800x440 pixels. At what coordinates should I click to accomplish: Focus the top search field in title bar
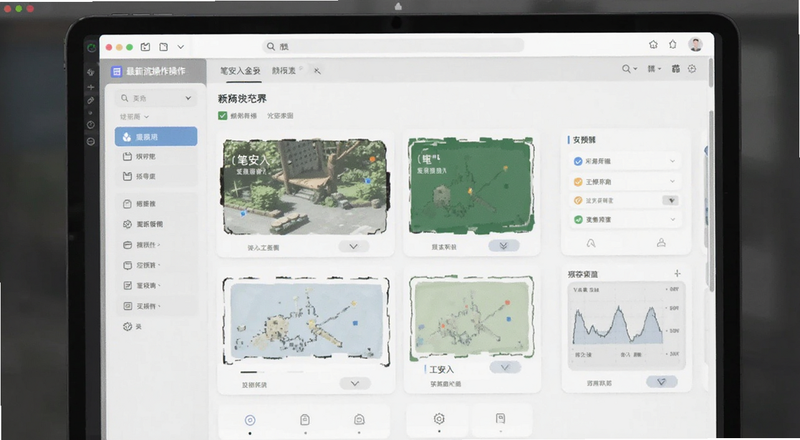pyautogui.click(x=393, y=46)
